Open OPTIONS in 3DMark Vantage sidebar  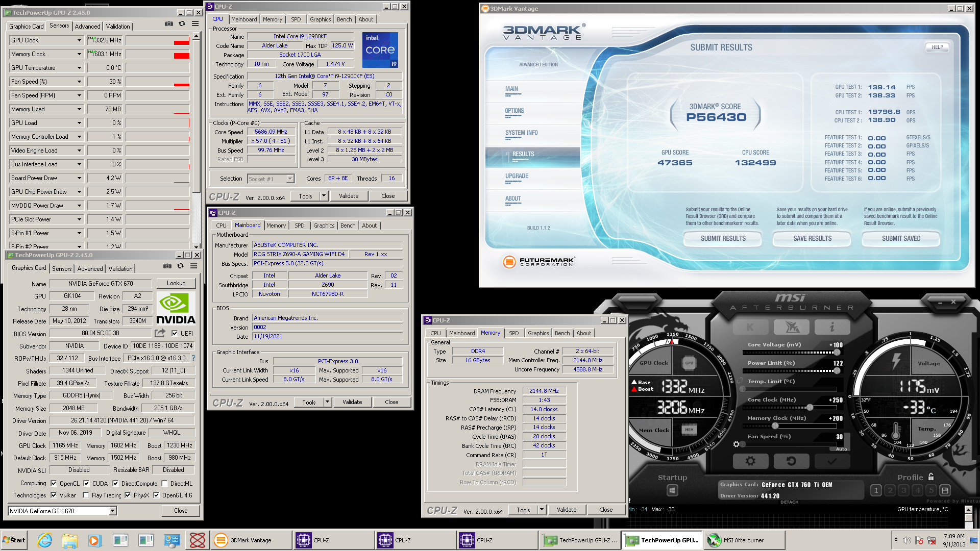point(514,111)
